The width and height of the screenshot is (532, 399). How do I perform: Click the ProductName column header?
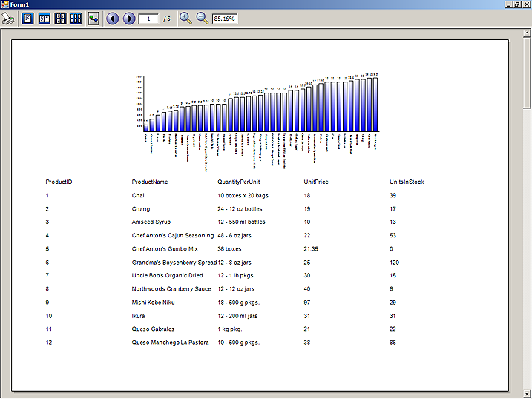tap(150, 182)
